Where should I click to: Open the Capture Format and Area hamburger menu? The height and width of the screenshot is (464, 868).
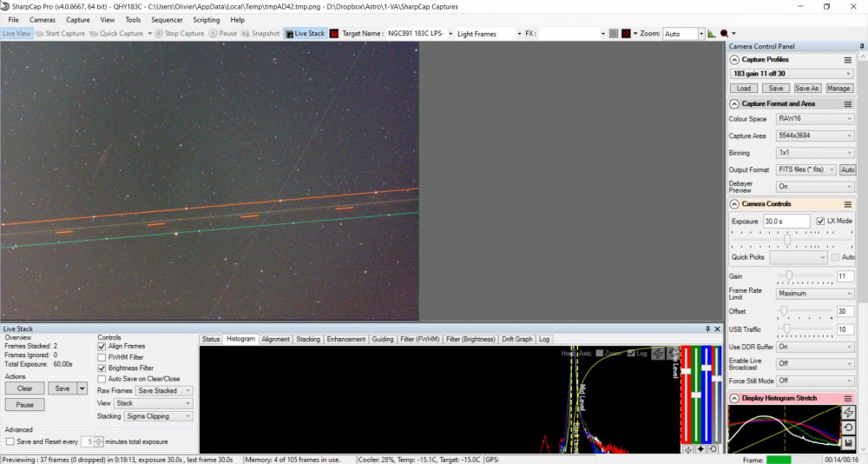click(x=847, y=103)
